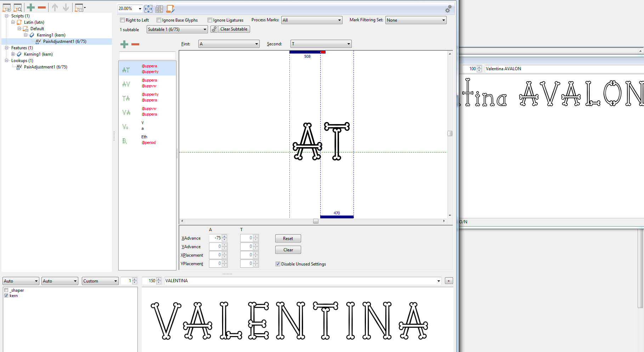This screenshot has width=644, height=352.
Task: Increase XAdvance value for A
Action: click(x=225, y=236)
